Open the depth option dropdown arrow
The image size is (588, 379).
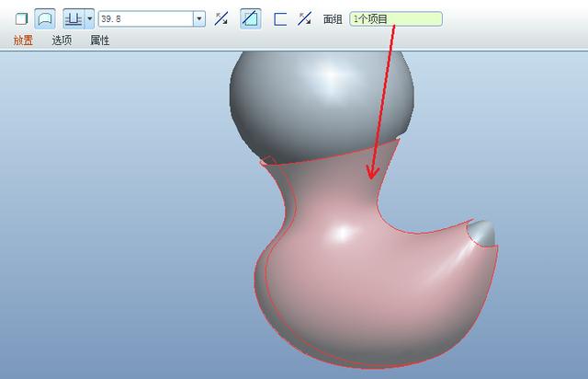tap(90, 18)
